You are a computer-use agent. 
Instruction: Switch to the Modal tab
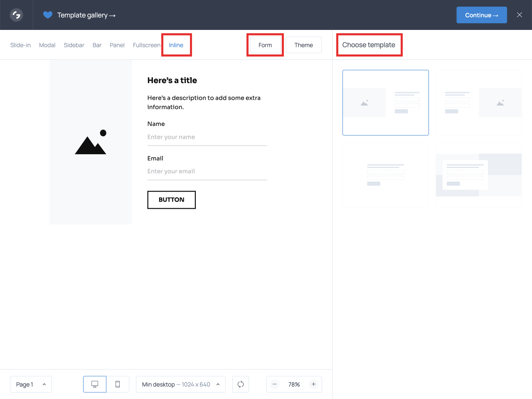[x=47, y=45]
